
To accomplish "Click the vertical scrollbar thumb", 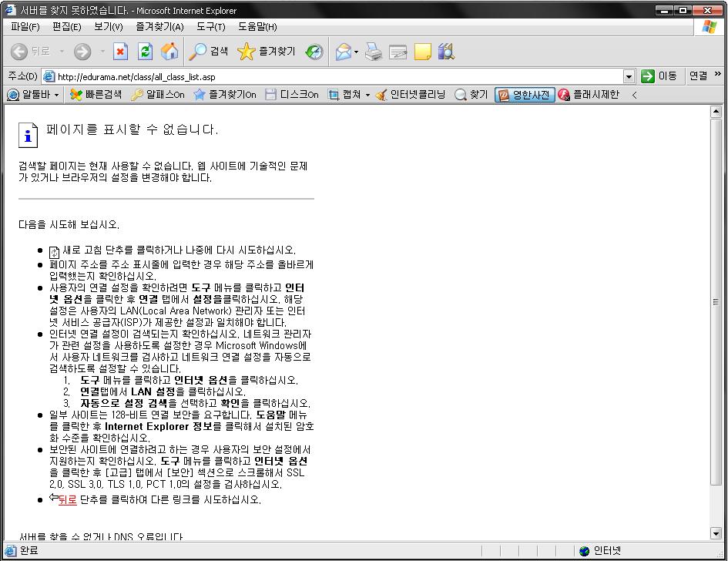I will 716,302.
